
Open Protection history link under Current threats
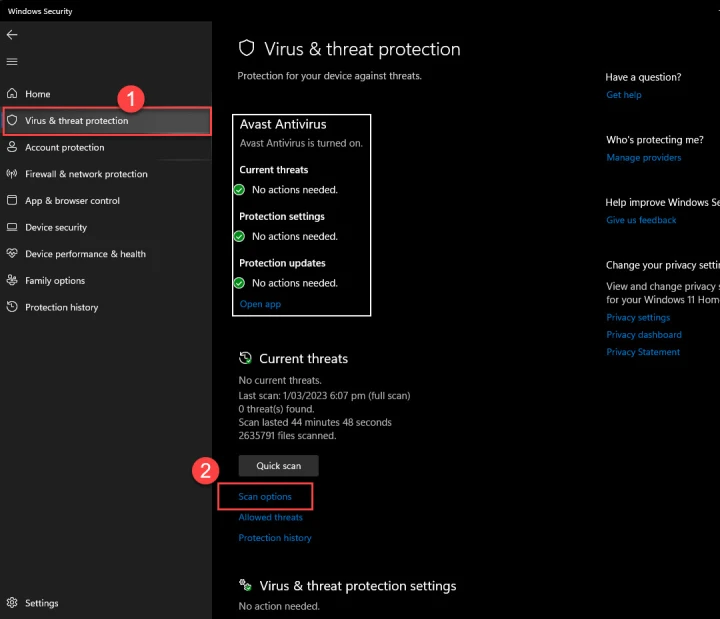275,538
